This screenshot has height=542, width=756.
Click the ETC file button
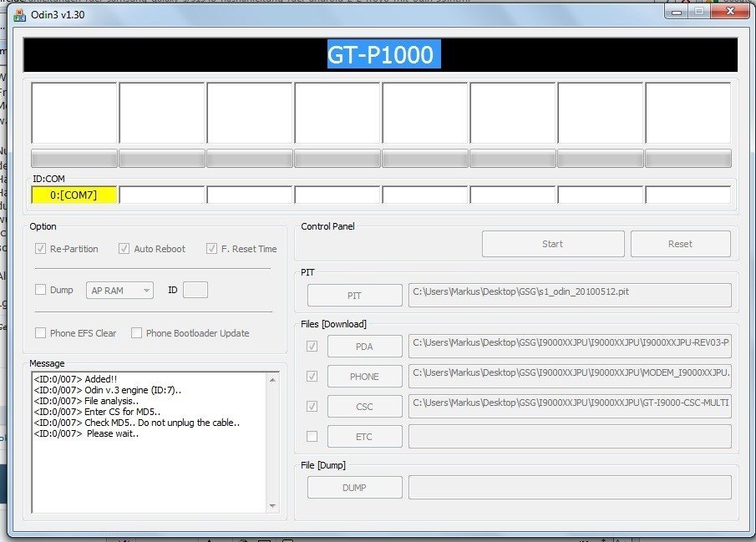(x=364, y=437)
